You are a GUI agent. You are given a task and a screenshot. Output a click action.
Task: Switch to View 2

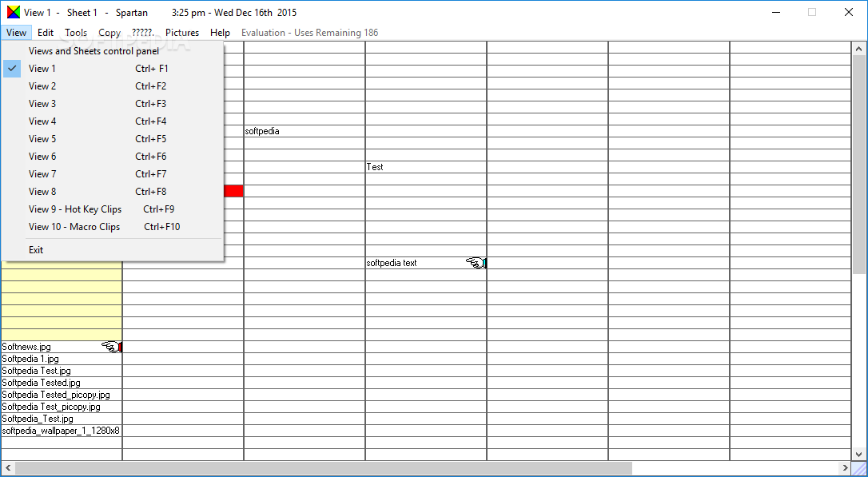(x=113, y=86)
